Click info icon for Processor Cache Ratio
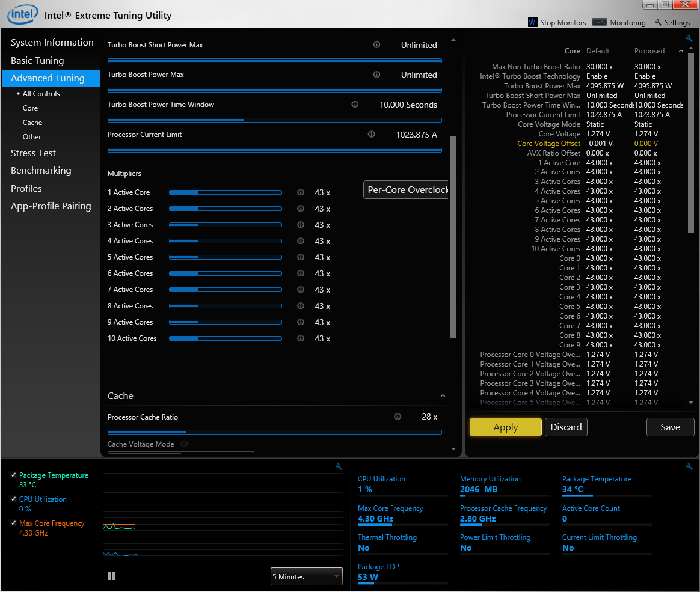 (x=398, y=417)
